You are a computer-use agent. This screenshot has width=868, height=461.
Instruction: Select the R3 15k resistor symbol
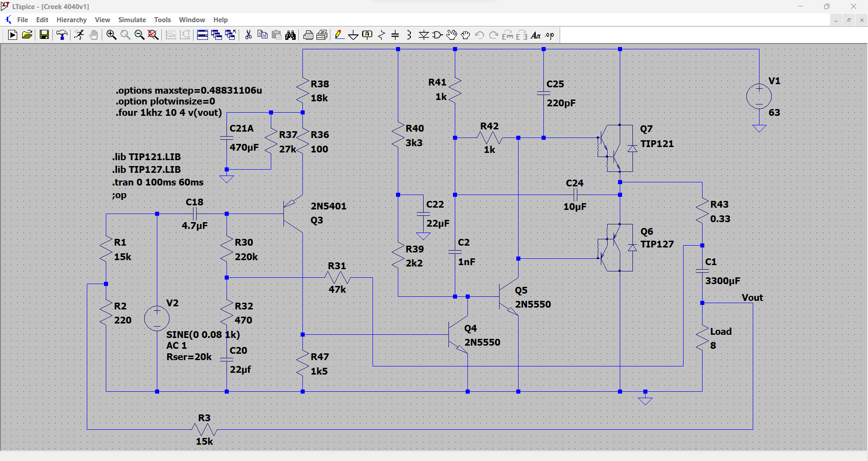click(x=204, y=429)
